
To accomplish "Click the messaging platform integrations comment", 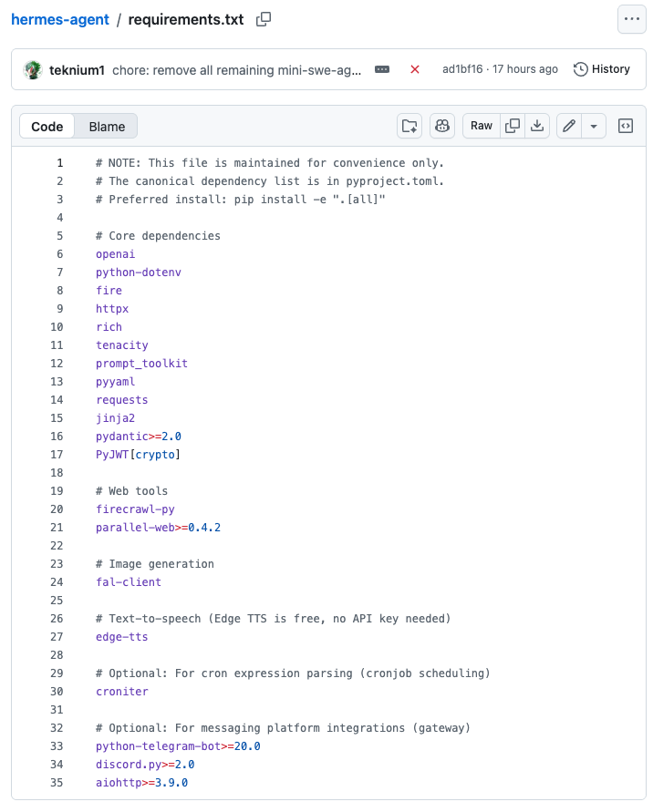I will click(x=283, y=728).
